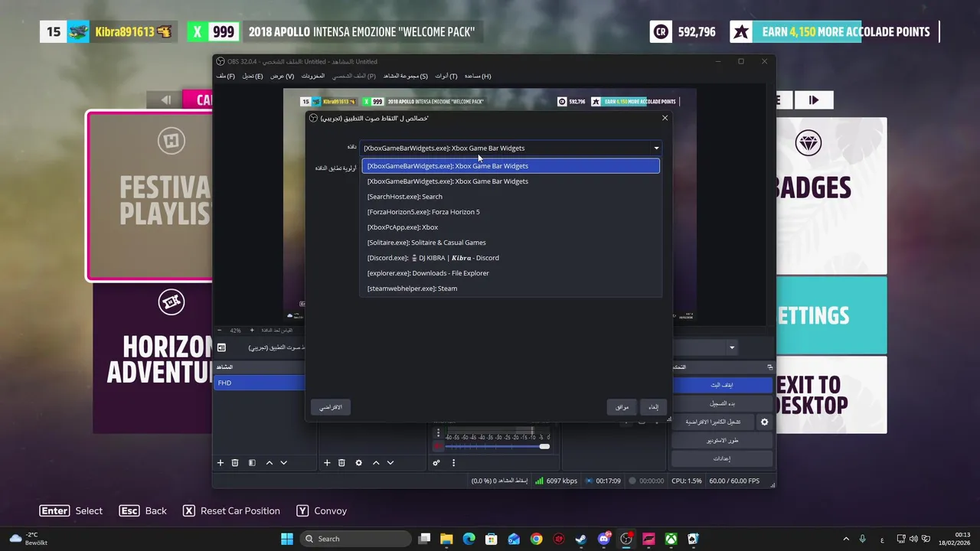The image size is (980, 551).
Task: Undock the Controls panel with the float icon
Action: (x=769, y=367)
